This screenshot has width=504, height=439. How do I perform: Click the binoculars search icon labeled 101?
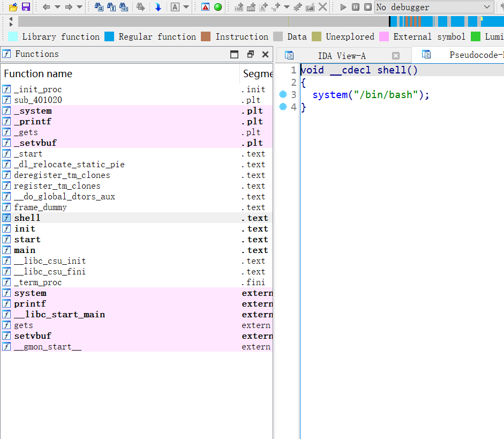tap(124, 7)
